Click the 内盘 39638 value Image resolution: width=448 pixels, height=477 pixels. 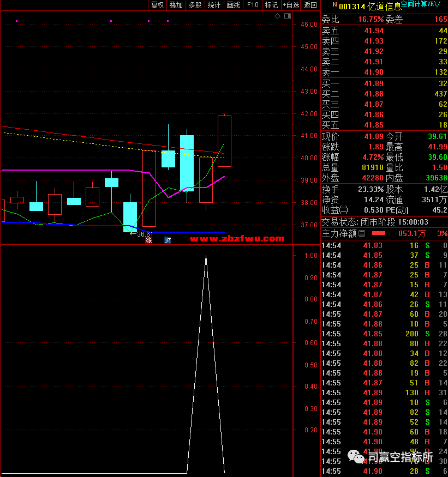pyautogui.click(x=437, y=178)
